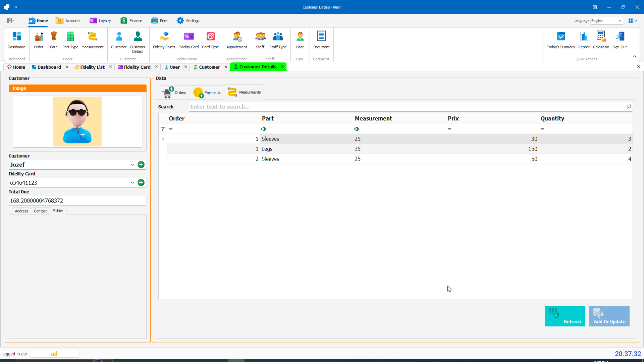Open the Fidelity Card number dropdown

pos(132,183)
